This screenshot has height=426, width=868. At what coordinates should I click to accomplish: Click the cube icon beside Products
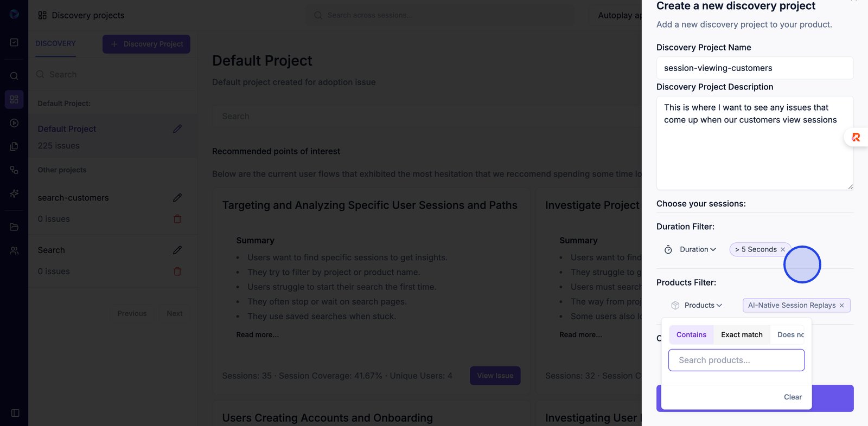pyautogui.click(x=675, y=306)
